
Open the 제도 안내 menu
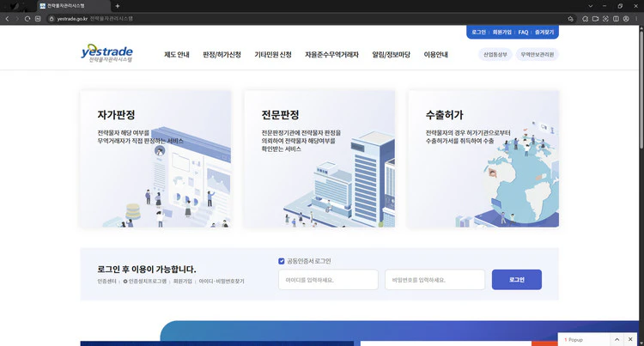click(x=177, y=55)
